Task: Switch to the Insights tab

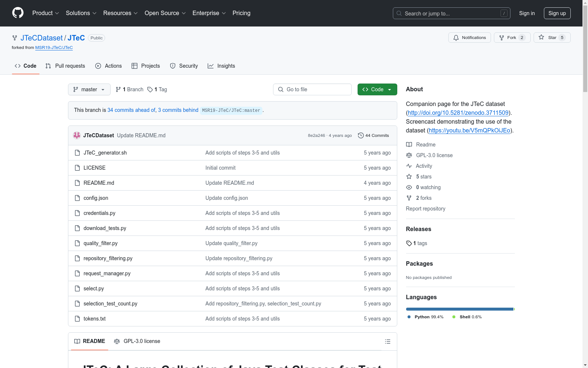Action: pos(221,66)
